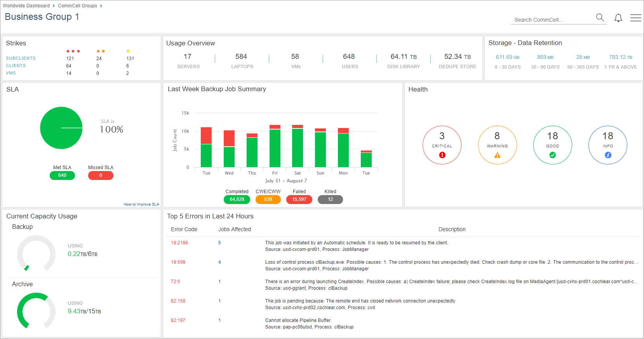644x339 pixels.
Task: Click the green SLA pie chart
Action: pos(61,128)
